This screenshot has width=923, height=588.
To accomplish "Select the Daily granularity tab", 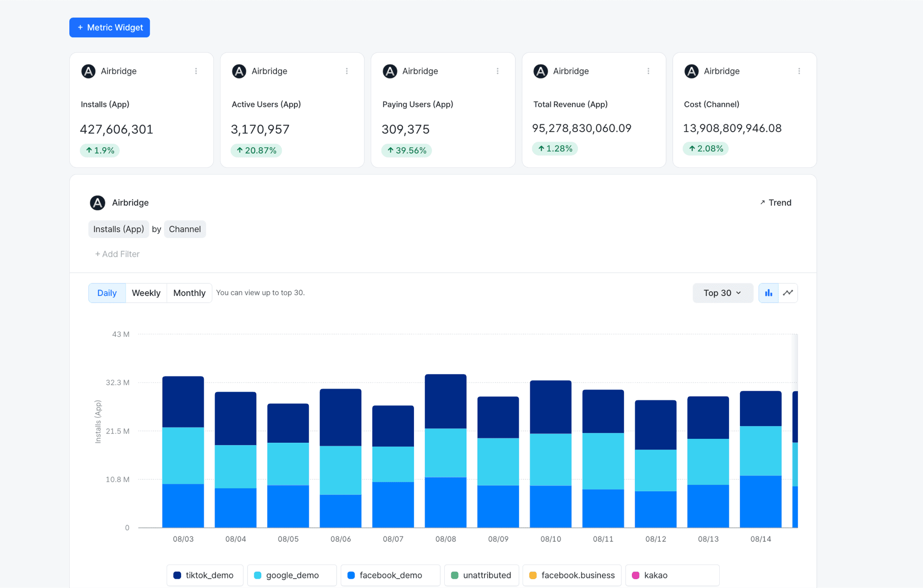I will [107, 293].
